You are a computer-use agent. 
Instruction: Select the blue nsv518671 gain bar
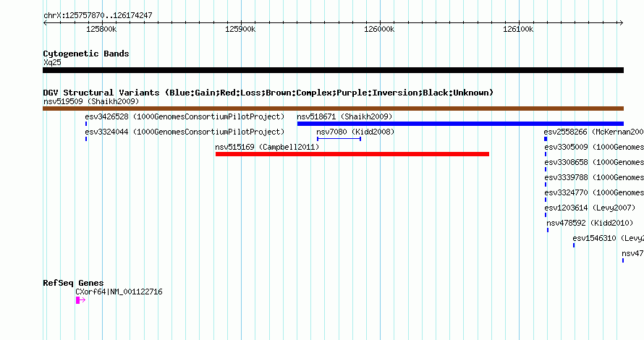[460, 124]
